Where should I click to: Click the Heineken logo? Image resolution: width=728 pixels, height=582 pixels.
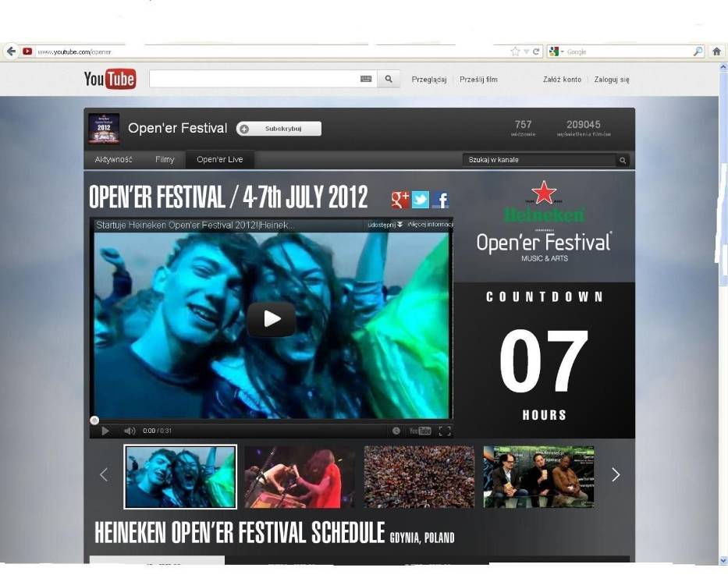tap(544, 201)
